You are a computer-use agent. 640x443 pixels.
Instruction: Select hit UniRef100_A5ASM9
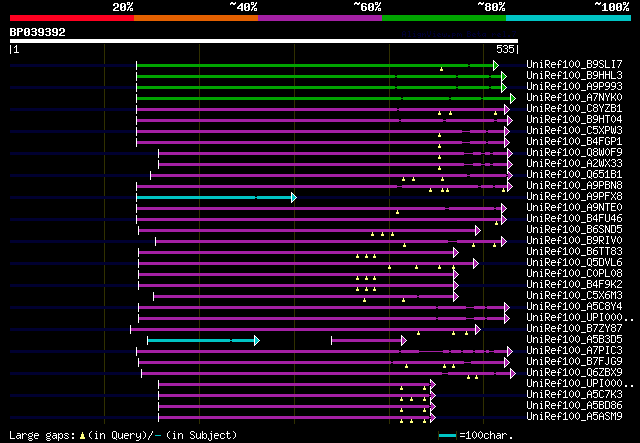pyautogui.click(x=574, y=417)
